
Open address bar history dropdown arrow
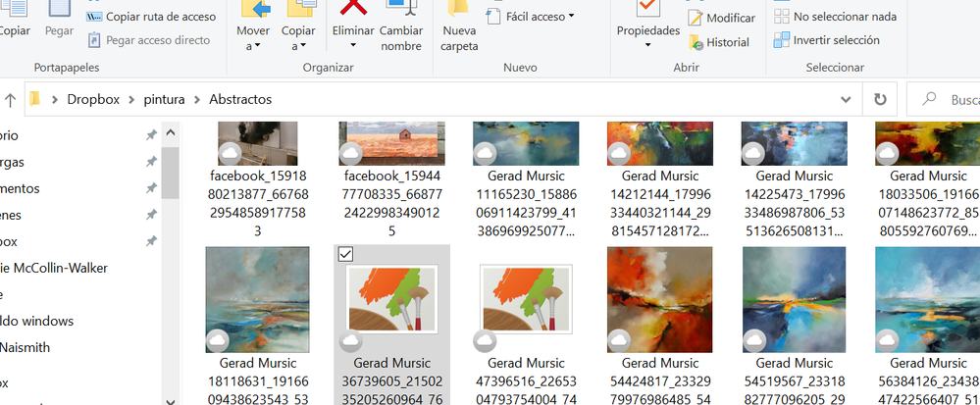[x=846, y=100]
